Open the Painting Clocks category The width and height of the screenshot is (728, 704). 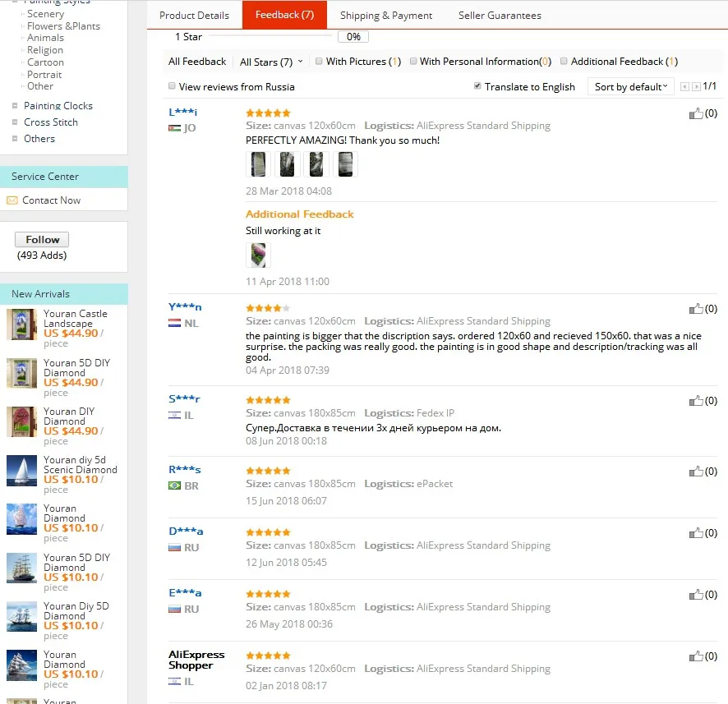pos(58,106)
